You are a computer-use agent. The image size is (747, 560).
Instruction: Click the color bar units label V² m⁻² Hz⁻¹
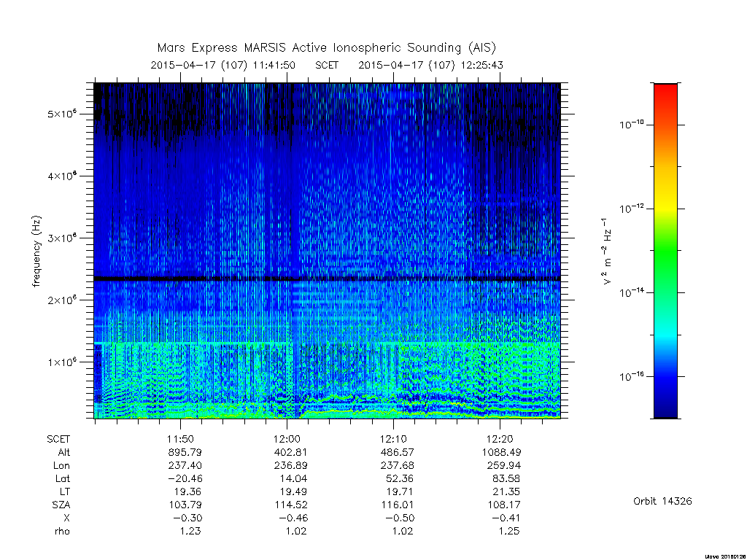tap(606, 251)
